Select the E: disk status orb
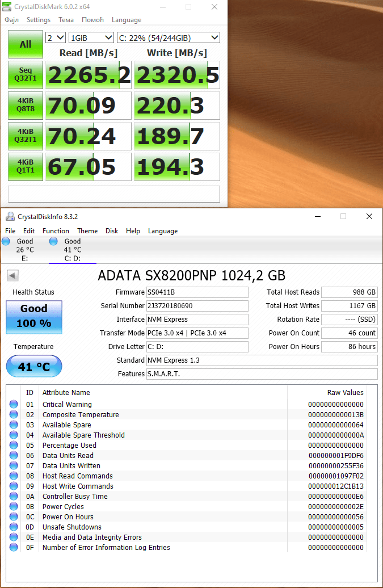383x588 pixels. pyautogui.click(x=6, y=241)
